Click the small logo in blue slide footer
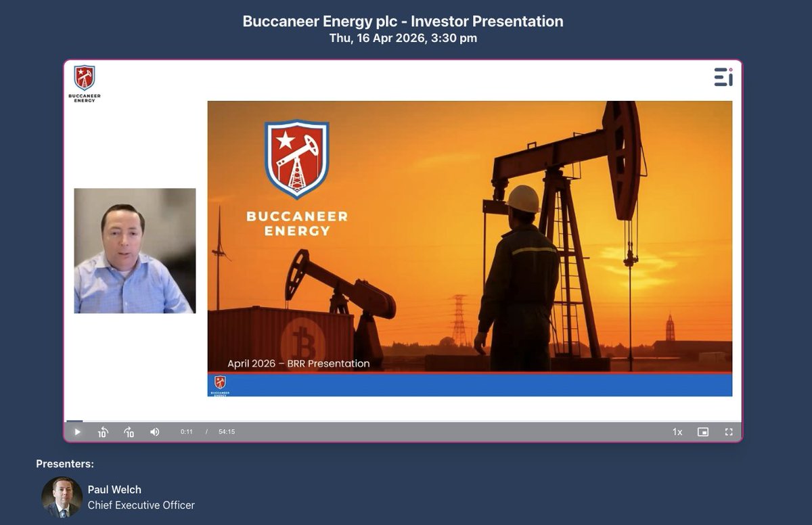Viewport: 812px width, 525px height. pyautogui.click(x=220, y=386)
